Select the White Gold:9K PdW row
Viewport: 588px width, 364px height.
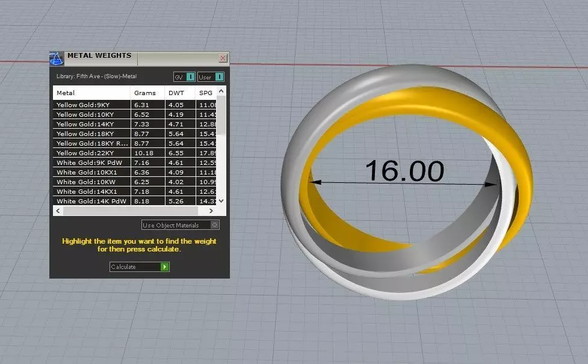click(135, 162)
